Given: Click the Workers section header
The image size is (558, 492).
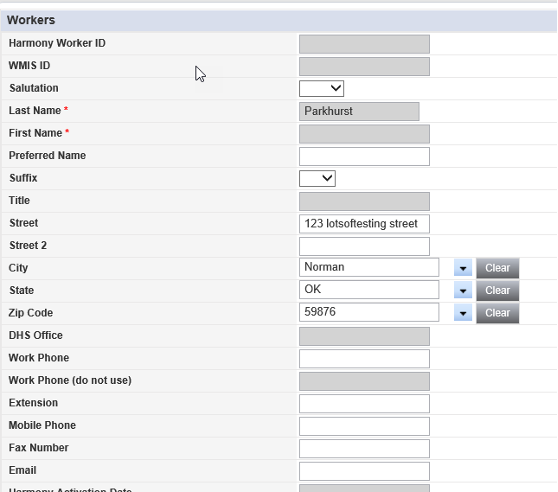Looking at the screenshot, I should (279, 20).
